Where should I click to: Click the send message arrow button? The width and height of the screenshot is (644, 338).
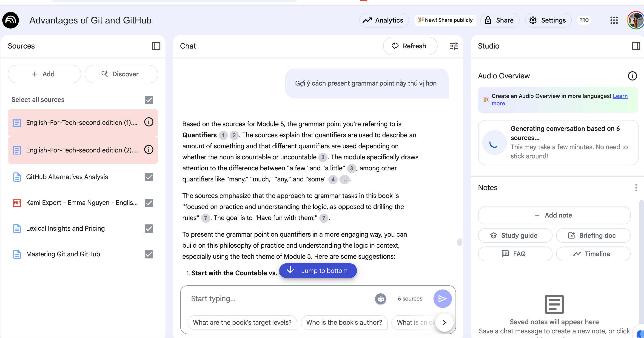click(442, 298)
